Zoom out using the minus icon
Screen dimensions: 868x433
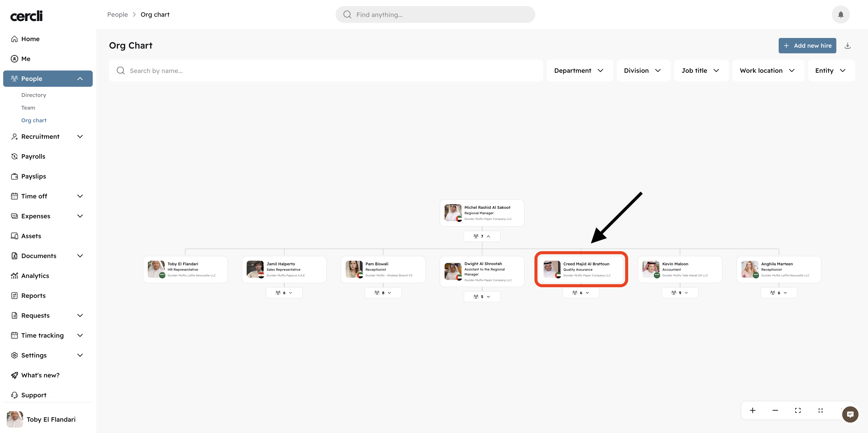[x=775, y=410]
